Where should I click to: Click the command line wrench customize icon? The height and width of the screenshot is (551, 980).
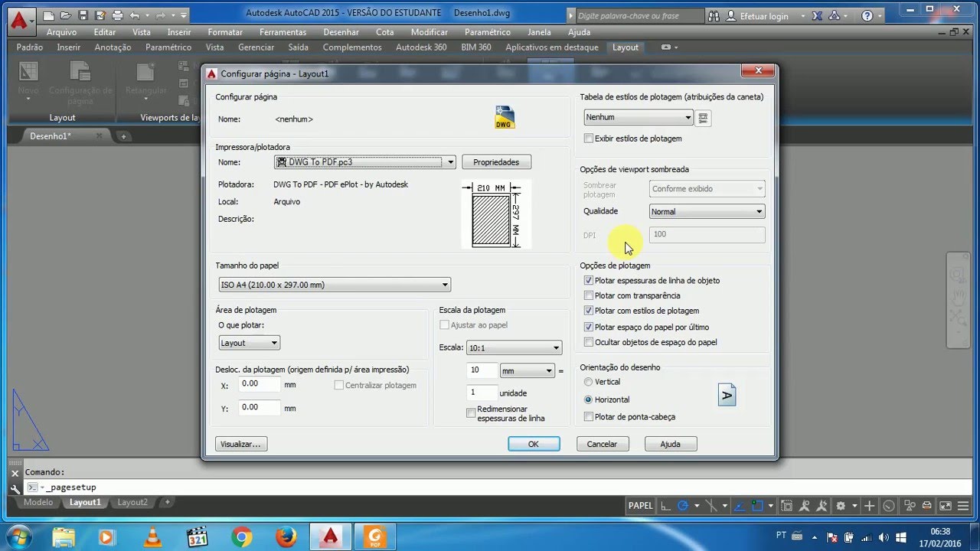[15, 487]
